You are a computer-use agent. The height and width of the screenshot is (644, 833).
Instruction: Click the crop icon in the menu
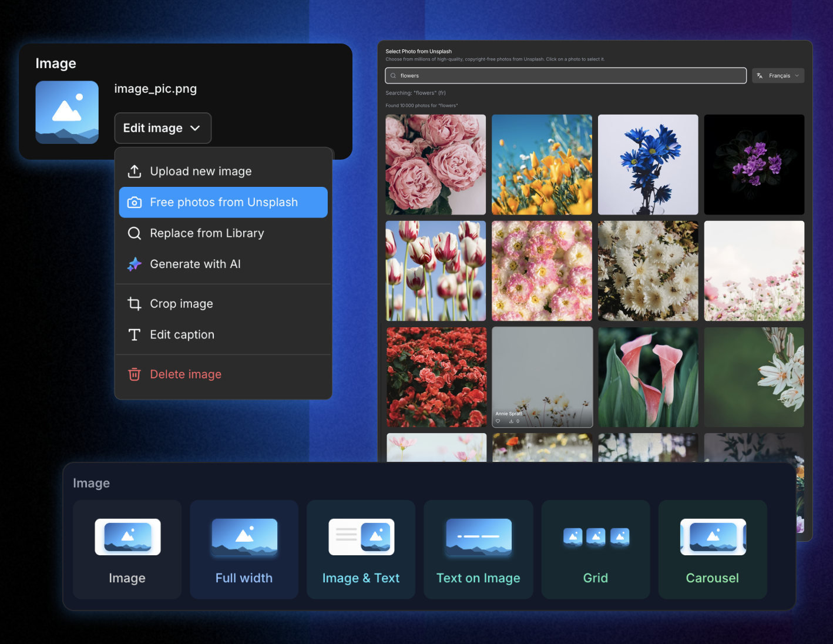[135, 304]
